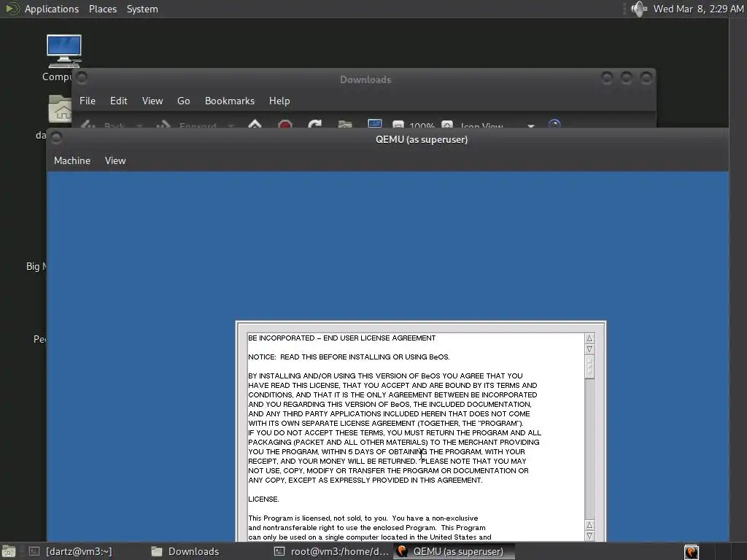This screenshot has height=560, width=747.
Task: Open the Bookmarks menu in Downloads window
Action: [230, 101]
